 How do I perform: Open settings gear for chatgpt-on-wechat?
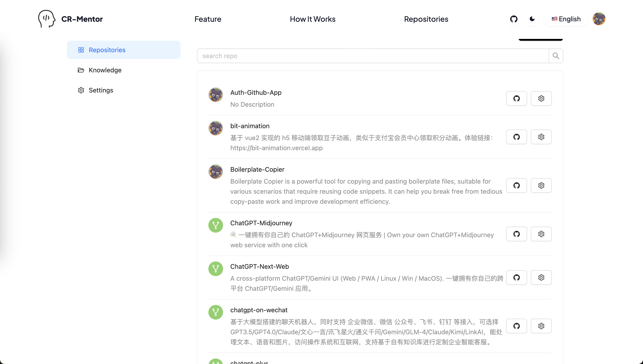541,326
